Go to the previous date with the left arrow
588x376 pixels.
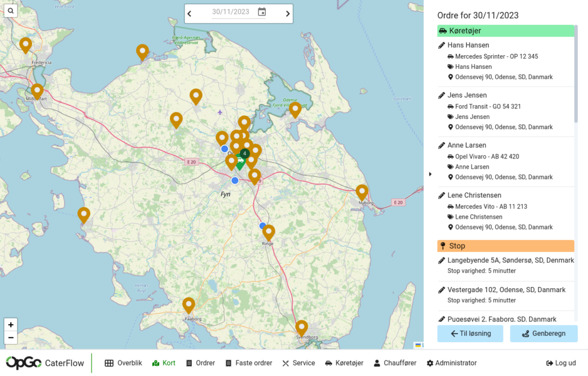click(189, 13)
